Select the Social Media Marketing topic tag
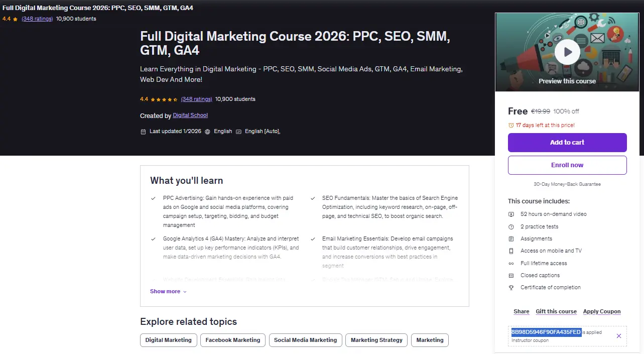This screenshot has width=644, height=354. [x=306, y=340]
